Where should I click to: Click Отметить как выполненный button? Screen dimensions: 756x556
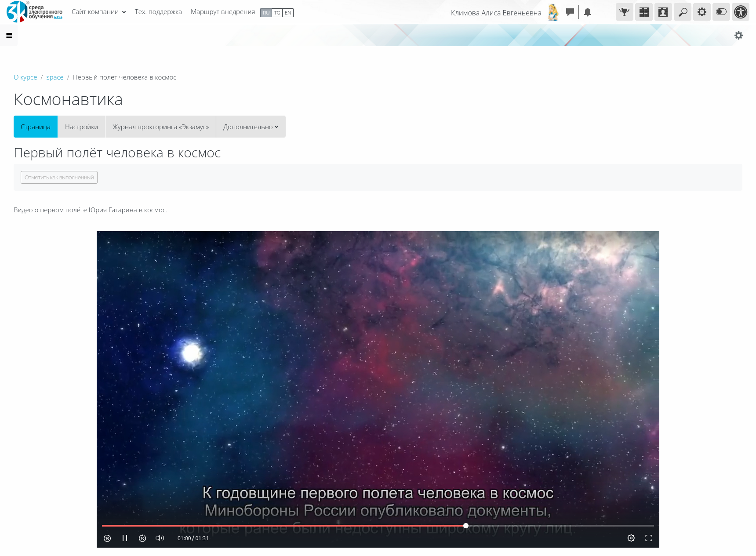[x=59, y=177]
